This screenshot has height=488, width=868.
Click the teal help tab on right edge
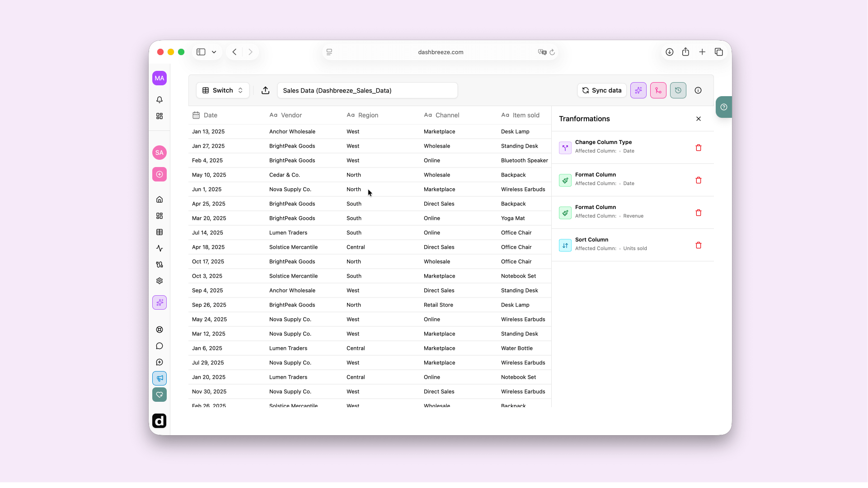(724, 107)
